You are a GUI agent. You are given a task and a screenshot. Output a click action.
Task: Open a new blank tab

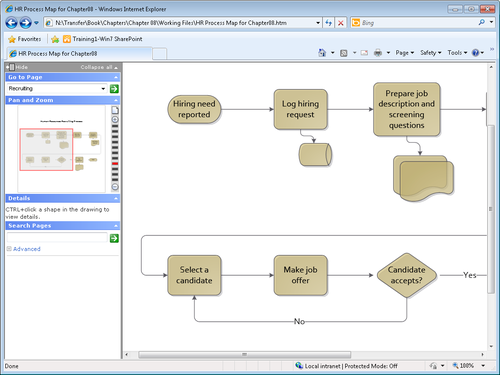pos(160,54)
